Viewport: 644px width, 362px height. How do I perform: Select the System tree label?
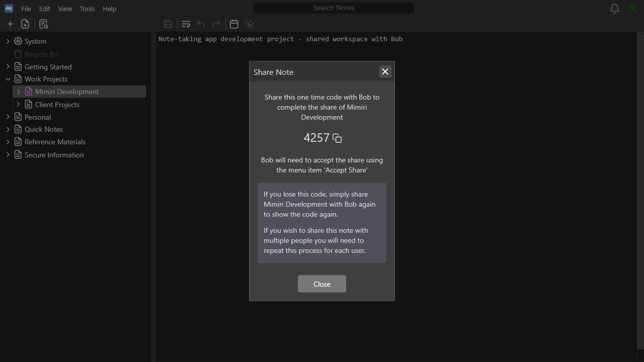pyautogui.click(x=35, y=41)
